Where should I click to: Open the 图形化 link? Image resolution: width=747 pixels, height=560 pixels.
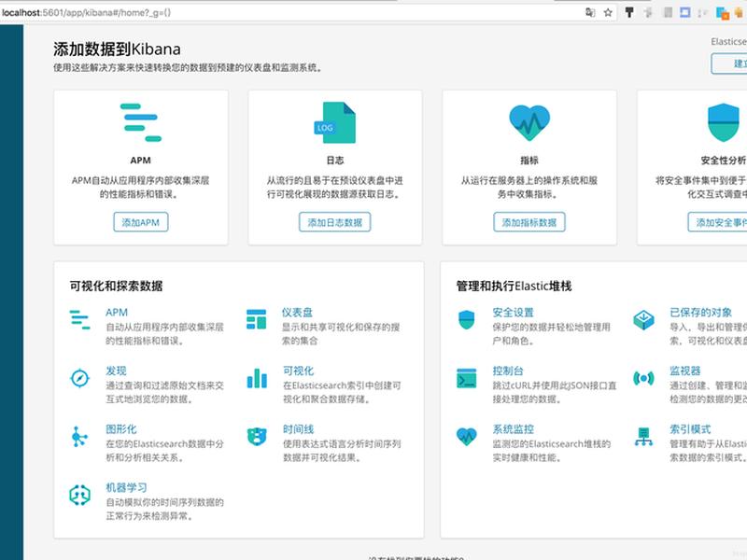tap(121, 429)
